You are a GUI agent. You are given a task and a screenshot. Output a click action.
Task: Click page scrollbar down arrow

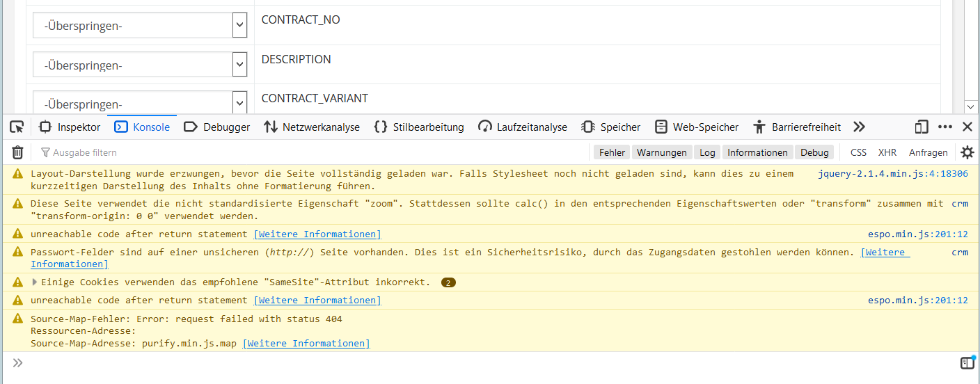click(971, 106)
